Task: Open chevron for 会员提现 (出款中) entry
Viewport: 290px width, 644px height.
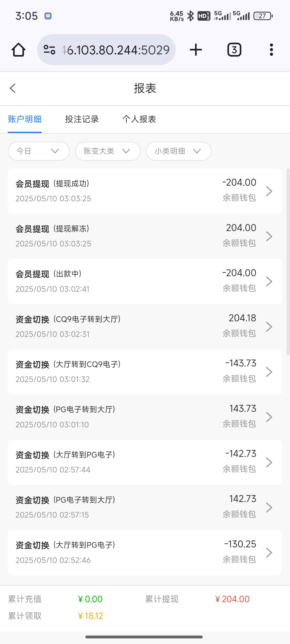Action: tap(269, 281)
